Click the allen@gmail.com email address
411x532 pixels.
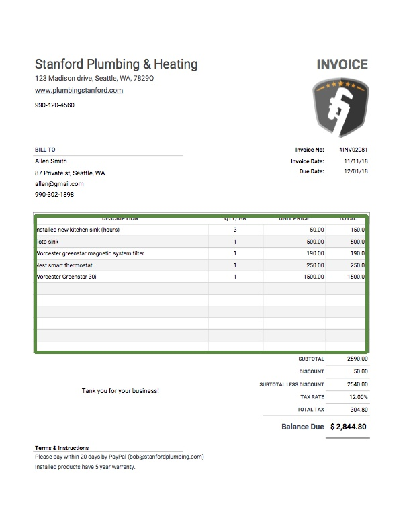click(59, 183)
